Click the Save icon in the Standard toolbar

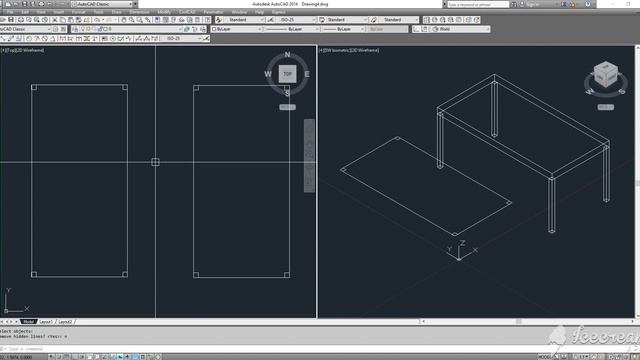click(x=11, y=20)
